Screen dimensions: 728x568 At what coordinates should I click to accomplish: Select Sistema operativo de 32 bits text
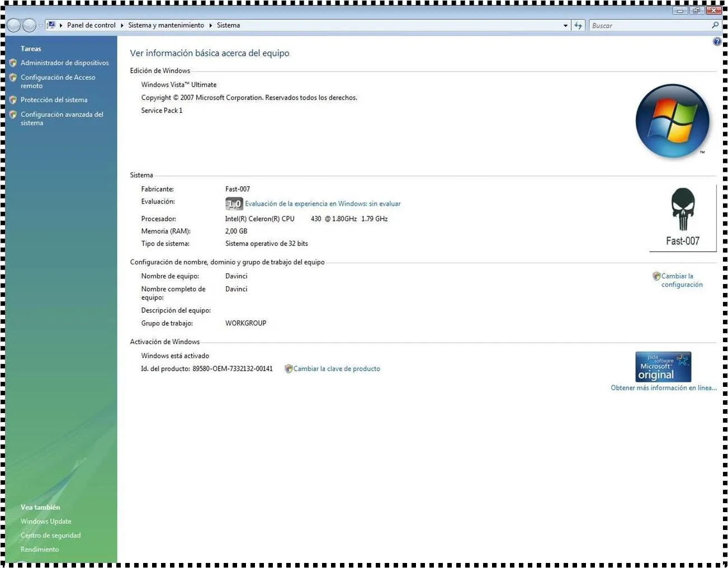[x=266, y=243]
